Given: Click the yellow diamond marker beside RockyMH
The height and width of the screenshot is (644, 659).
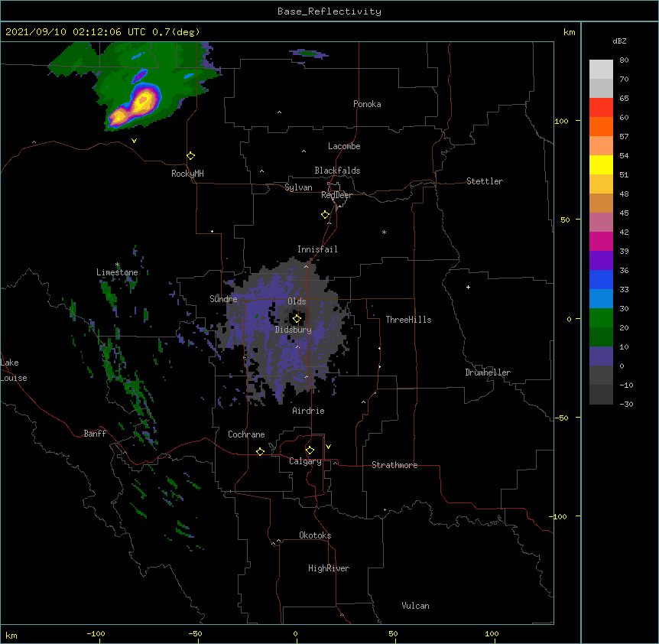Looking at the screenshot, I should 190,156.
